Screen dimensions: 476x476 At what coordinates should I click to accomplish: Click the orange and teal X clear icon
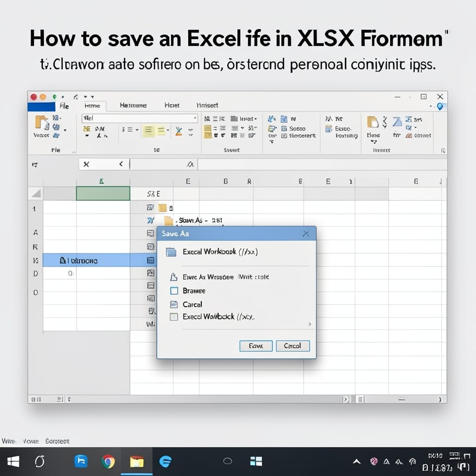pyautogui.click(x=179, y=131)
